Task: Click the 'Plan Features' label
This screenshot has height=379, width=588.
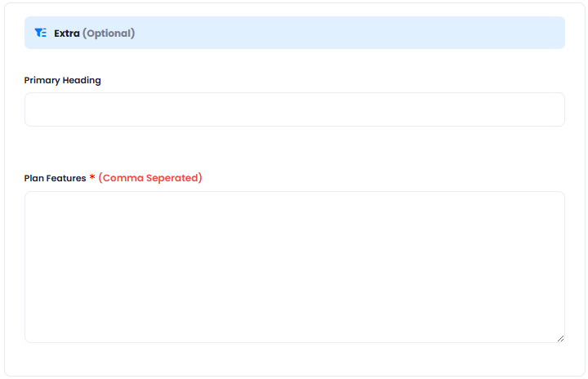Action: 56,178
